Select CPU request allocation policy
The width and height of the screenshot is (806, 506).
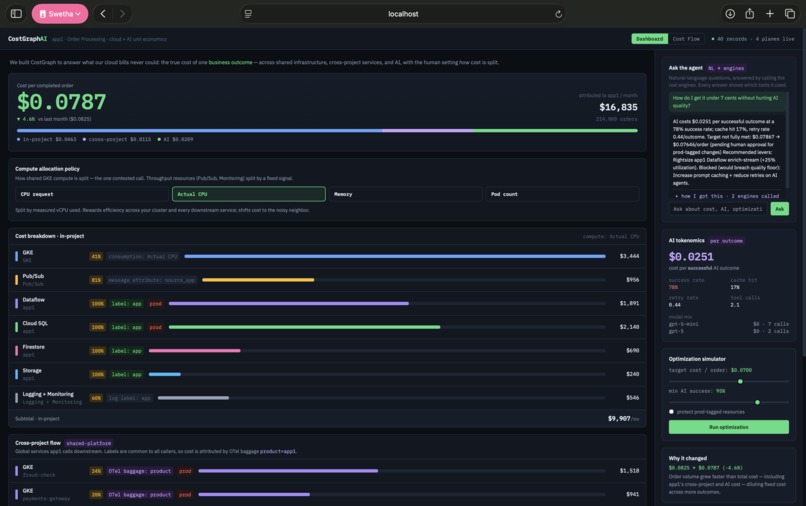(92, 194)
